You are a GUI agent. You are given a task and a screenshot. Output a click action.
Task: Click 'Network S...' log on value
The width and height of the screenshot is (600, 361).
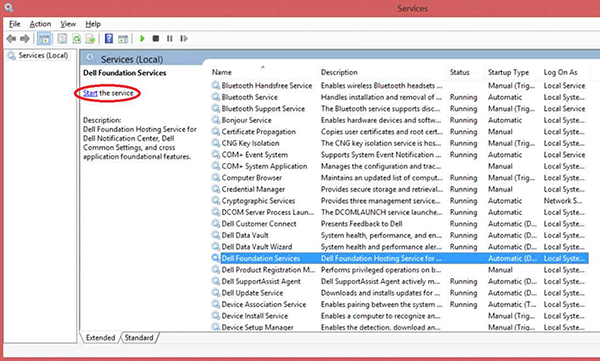563,201
